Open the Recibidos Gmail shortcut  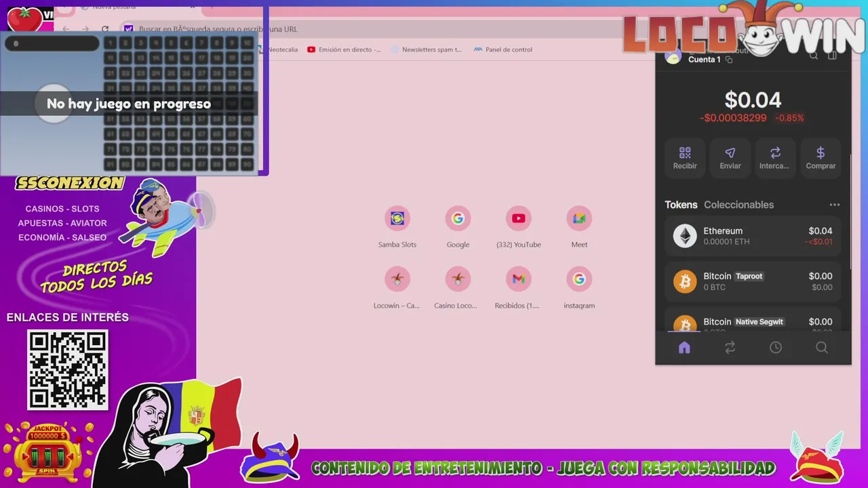pyautogui.click(x=519, y=288)
